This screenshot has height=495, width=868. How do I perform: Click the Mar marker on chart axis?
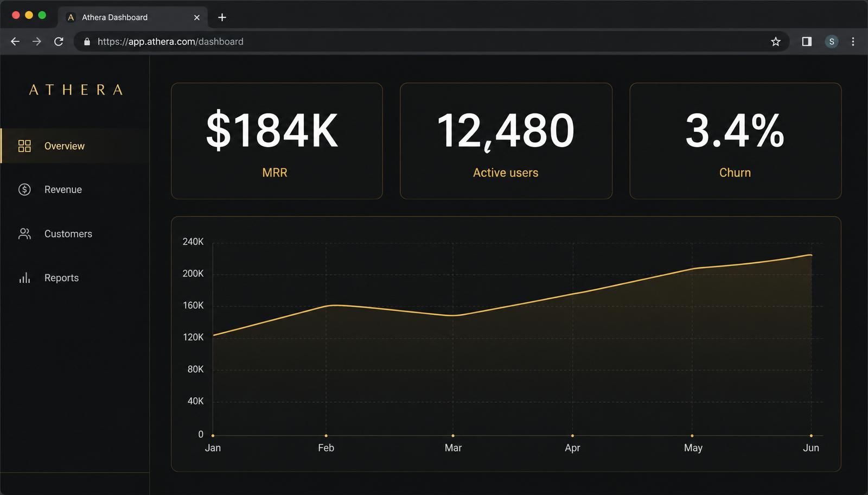tap(453, 435)
